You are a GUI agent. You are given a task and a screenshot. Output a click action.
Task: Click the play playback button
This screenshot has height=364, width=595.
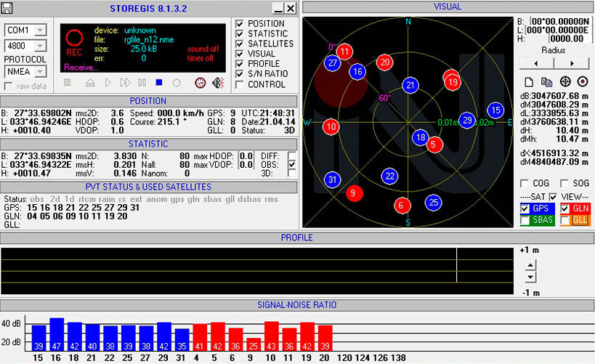pos(108,82)
